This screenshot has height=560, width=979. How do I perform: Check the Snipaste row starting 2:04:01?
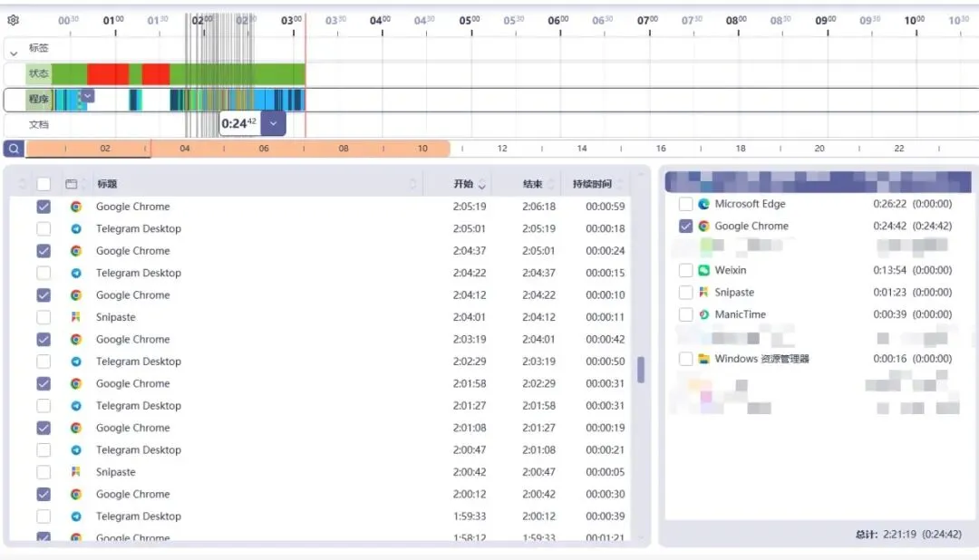click(x=44, y=317)
